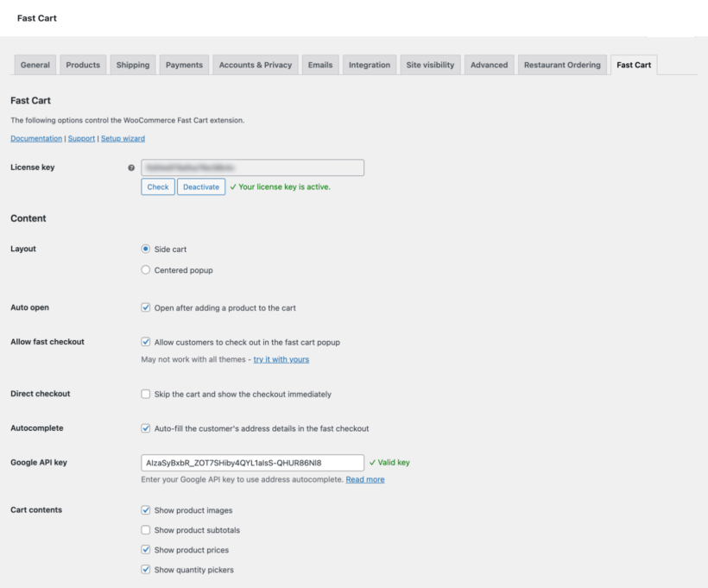
Task: Click the Deactivate license button
Action: click(x=200, y=187)
